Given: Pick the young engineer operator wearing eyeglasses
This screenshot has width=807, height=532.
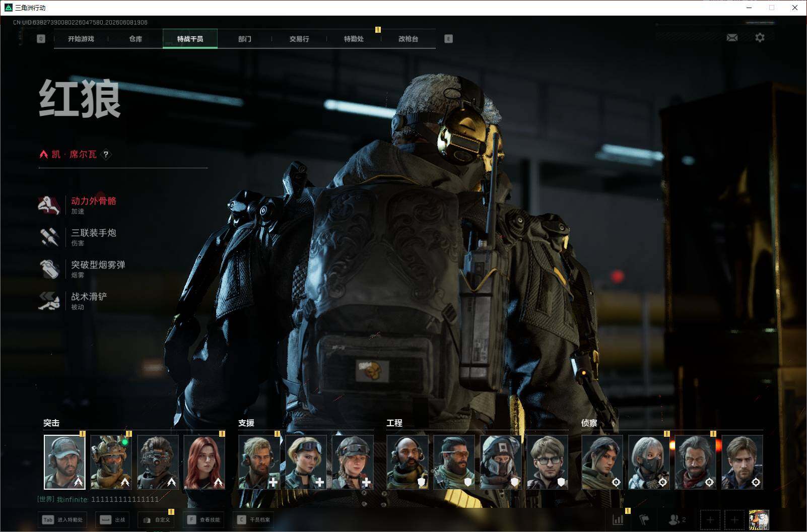Looking at the screenshot, I should pyautogui.click(x=548, y=462).
